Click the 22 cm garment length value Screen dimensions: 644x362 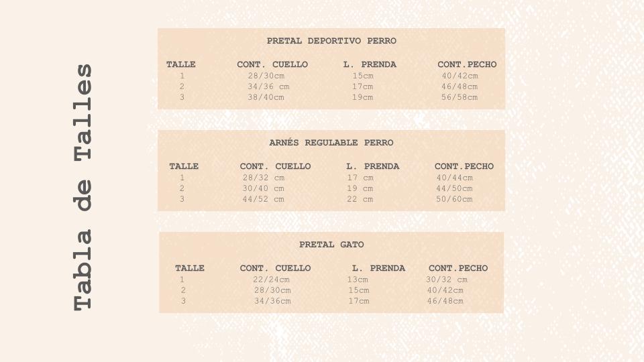click(360, 199)
